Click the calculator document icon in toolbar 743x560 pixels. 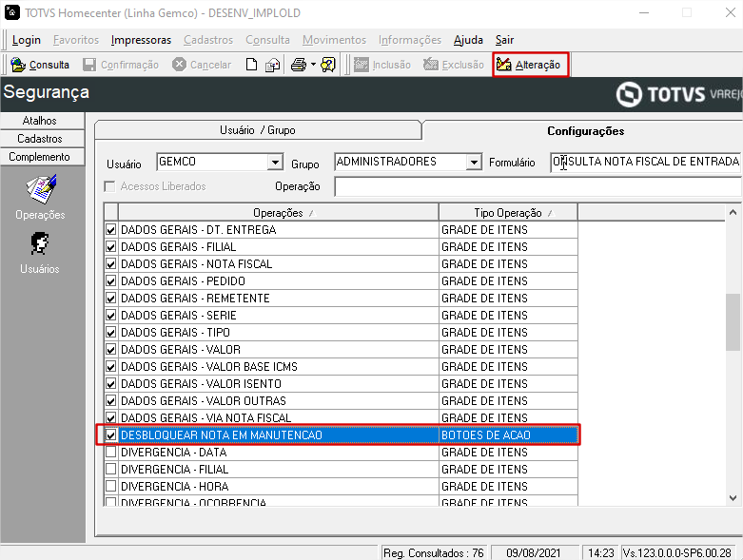pyautogui.click(x=272, y=65)
